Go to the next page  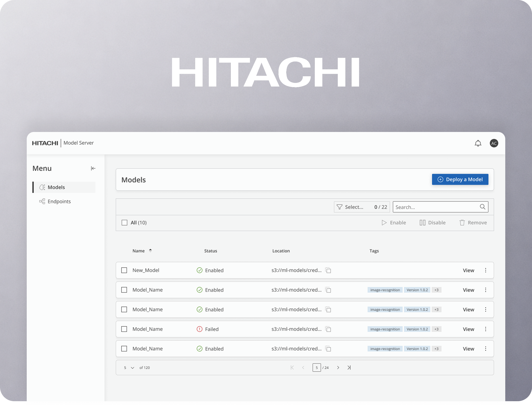[x=338, y=368]
